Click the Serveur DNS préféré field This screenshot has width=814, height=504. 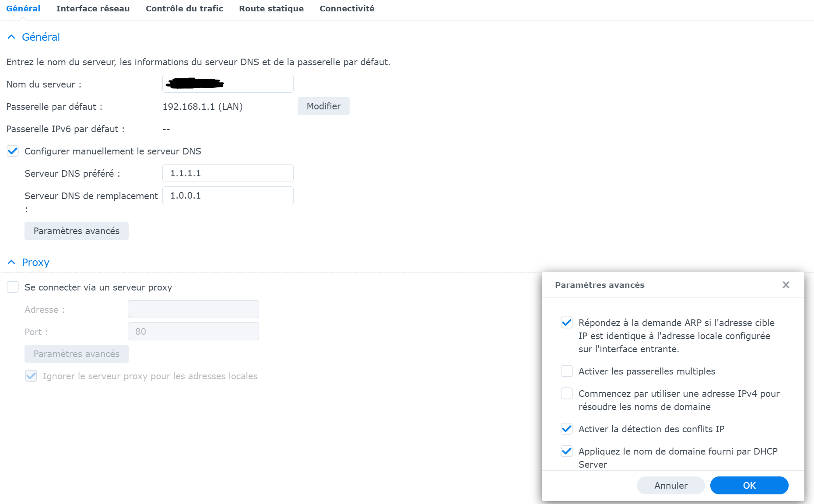(228, 173)
